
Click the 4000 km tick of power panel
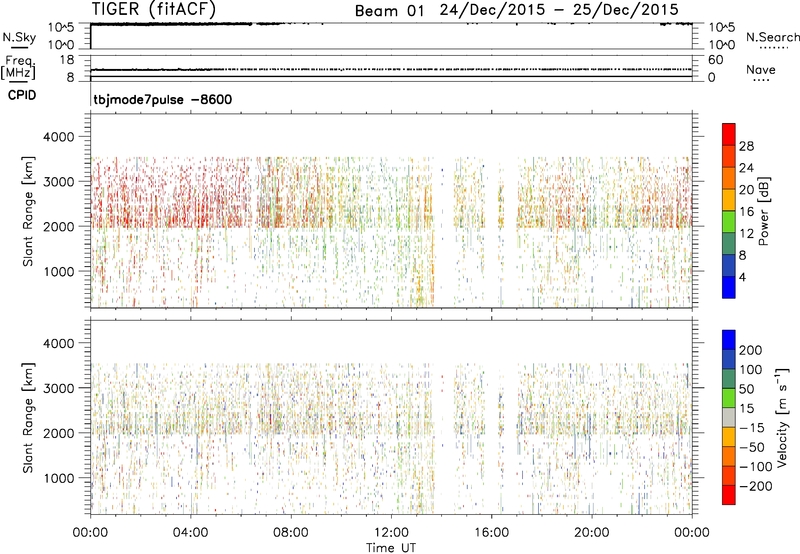(x=58, y=137)
